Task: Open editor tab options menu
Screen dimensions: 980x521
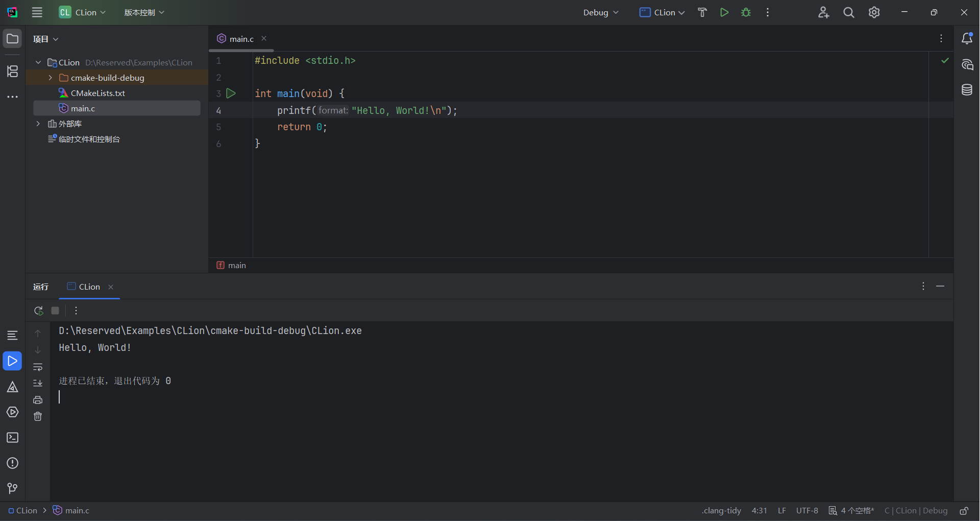Action: [x=941, y=39]
